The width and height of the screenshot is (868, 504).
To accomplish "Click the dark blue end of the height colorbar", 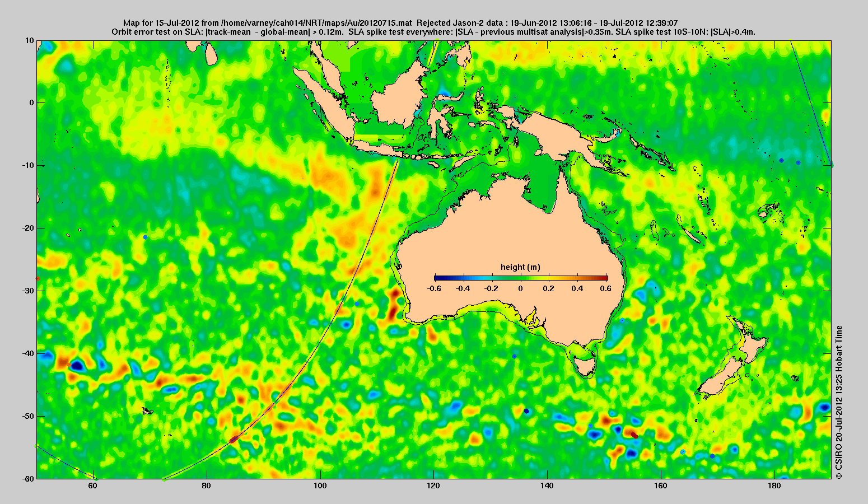I will coord(439,278).
